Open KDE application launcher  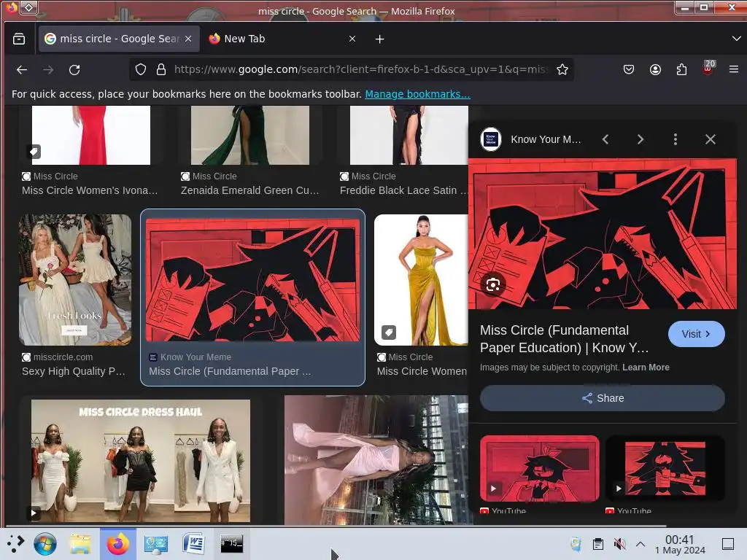pyautogui.click(x=15, y=543)
